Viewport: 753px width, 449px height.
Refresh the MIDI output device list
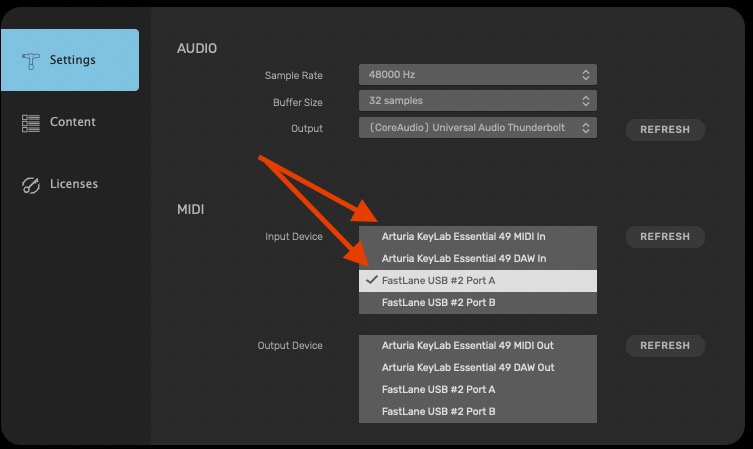665,346
